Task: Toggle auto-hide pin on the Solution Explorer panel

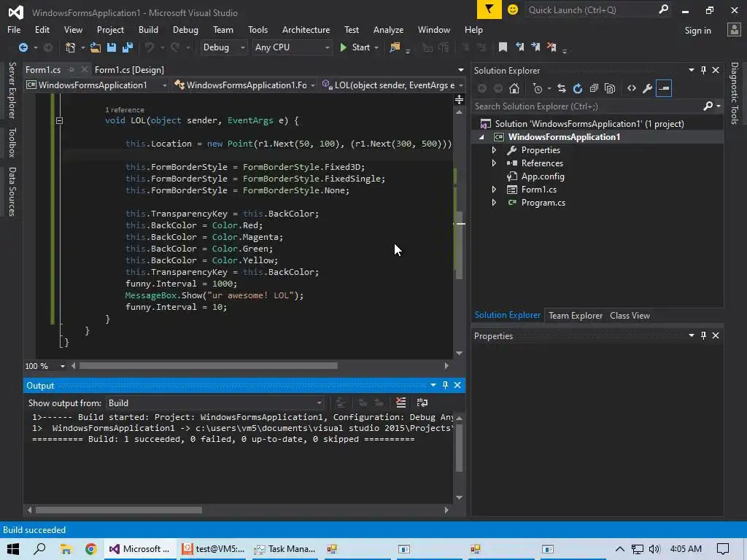Action: pyautogui.click(x=704, y=70)
